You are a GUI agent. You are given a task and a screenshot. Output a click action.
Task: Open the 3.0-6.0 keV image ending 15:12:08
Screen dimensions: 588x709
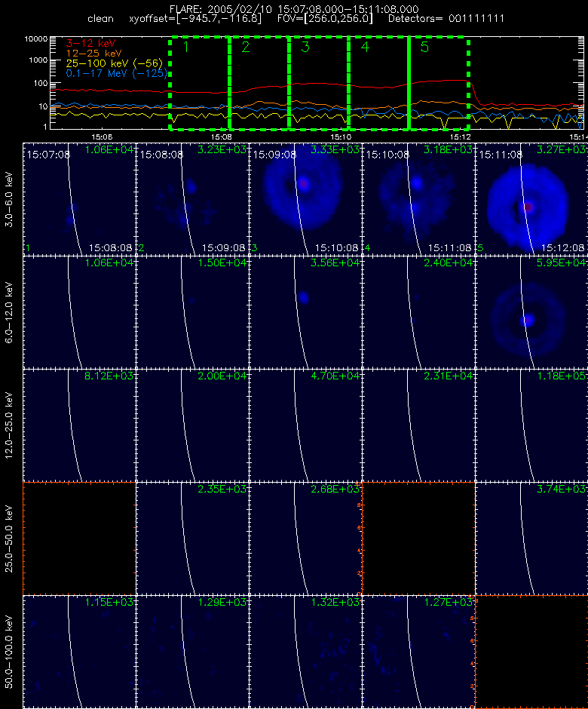(x=531, y=199)
